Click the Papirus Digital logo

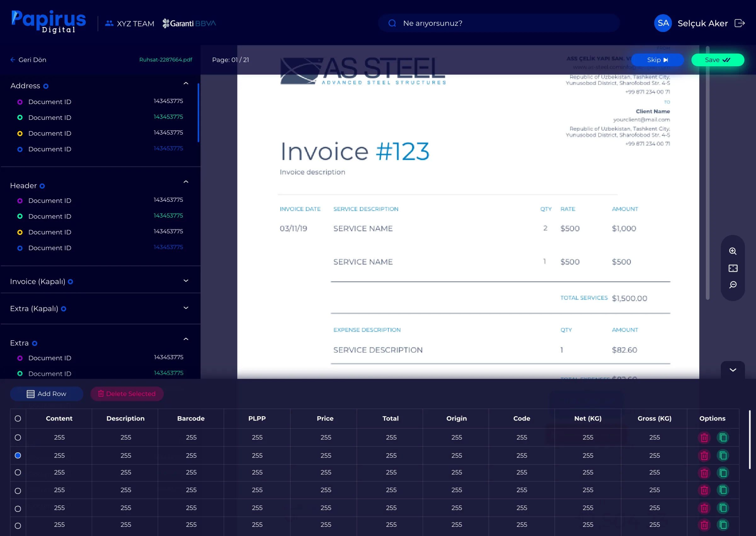coord(49,21)
